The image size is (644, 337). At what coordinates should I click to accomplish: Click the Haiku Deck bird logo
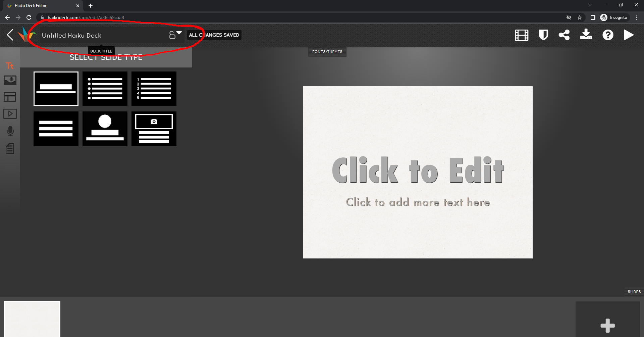pos(27,35)
